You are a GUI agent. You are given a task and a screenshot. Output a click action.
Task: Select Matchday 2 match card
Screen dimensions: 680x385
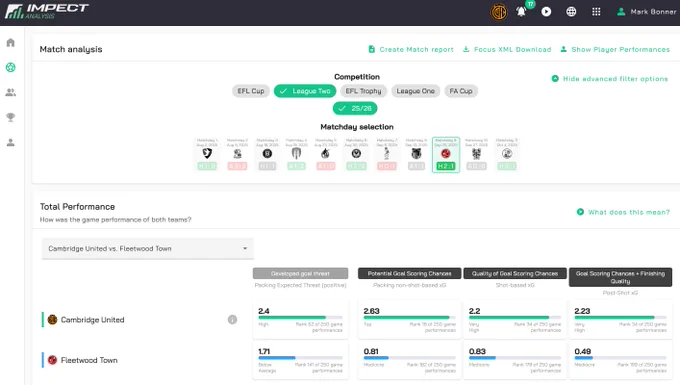(237, 154)
